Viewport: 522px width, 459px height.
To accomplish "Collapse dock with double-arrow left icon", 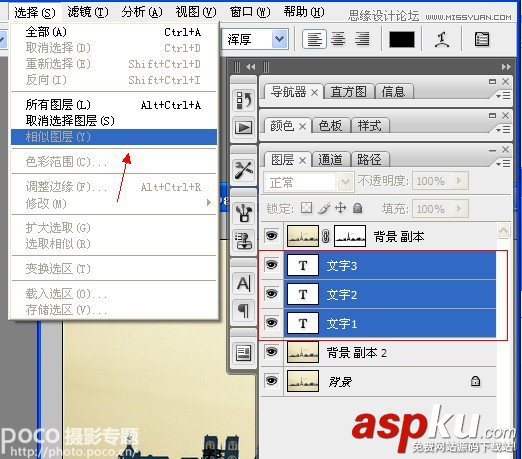I will 250,67.
